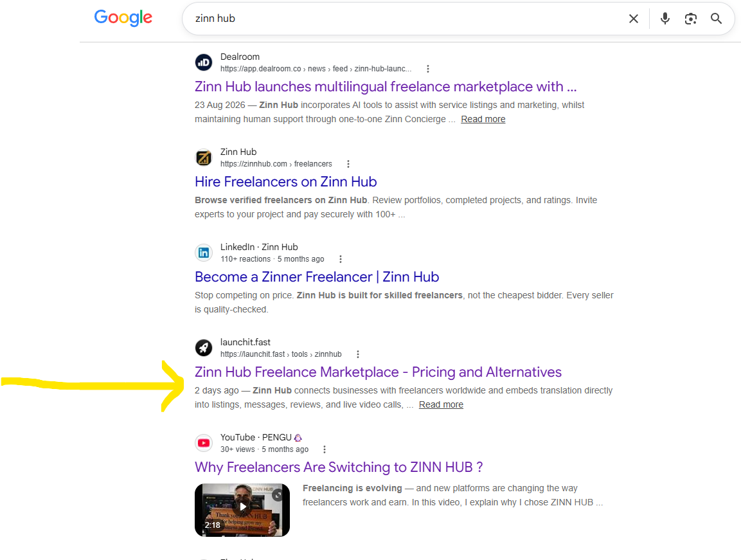Click the Dealroom URL breadcrumb text
The image size is (741, 560).
(x=316, y=69)
